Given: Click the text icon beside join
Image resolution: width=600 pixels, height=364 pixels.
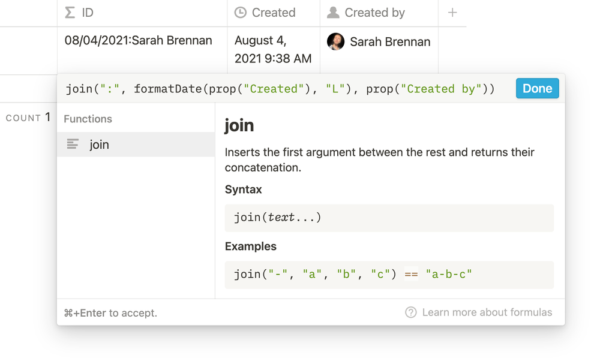Looking at the screenshot, I should (73, 145).
